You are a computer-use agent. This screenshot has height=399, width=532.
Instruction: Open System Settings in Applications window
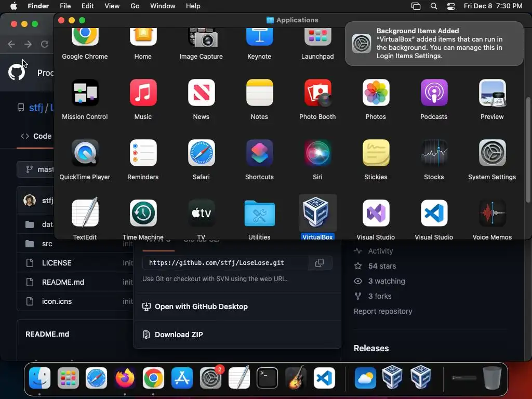click(492, 153)
